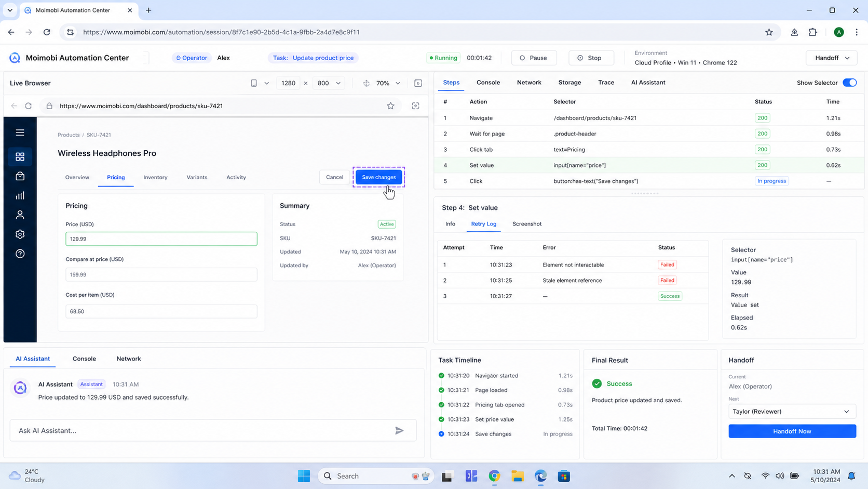
Task: Open the Variants product tab
Action: [197, 177]
